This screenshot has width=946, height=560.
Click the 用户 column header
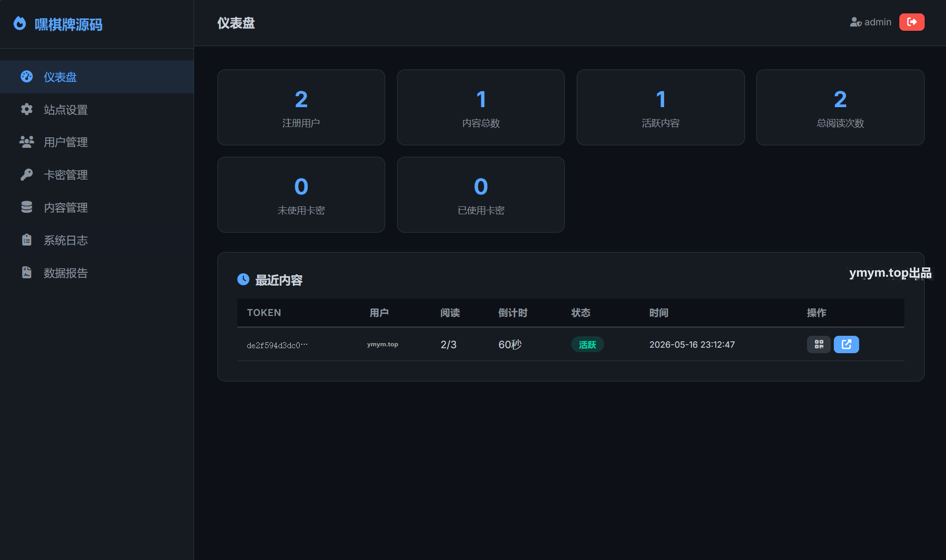(x=379, y=312)
